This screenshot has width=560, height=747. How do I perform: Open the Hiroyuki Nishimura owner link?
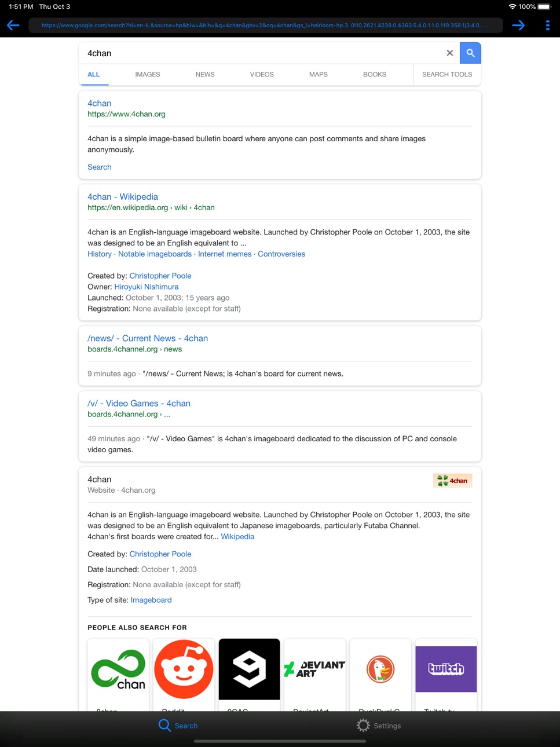pos(147,287)
